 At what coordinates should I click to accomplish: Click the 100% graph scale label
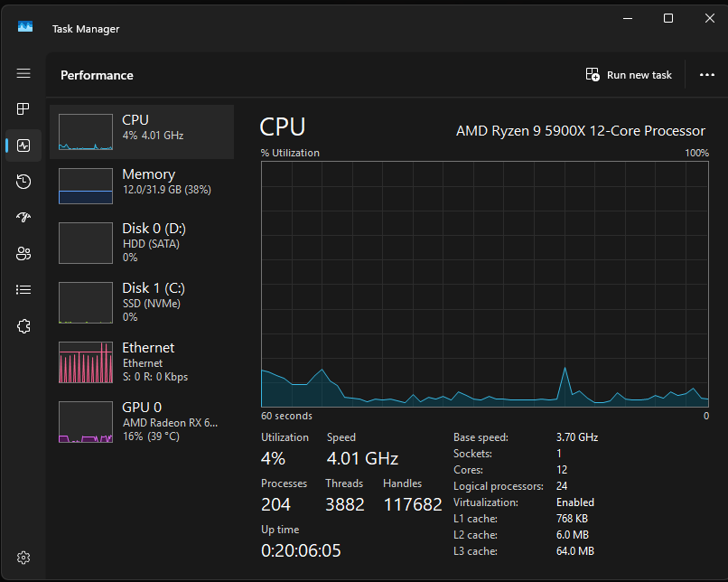point(697,153)
